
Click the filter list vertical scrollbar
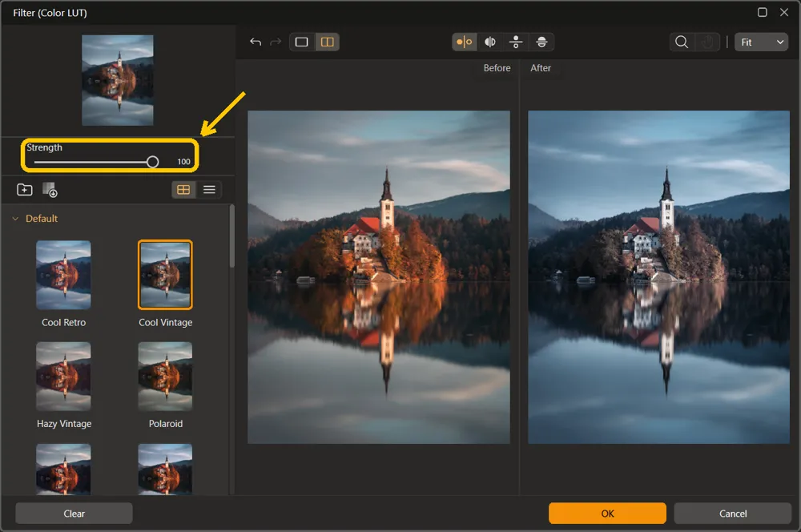coord(232,236)
